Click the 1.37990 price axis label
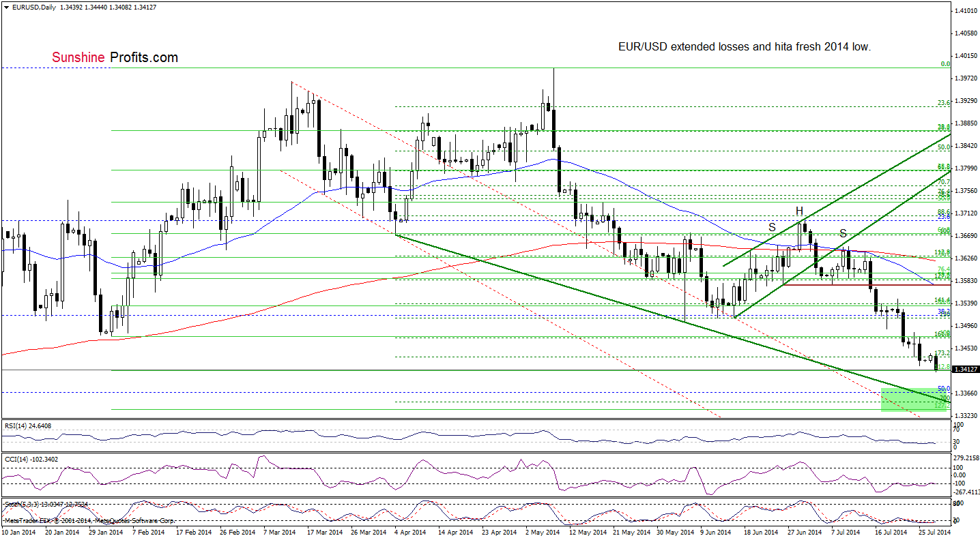The width and height of the screenshot is (980, 538). (966, 168)
